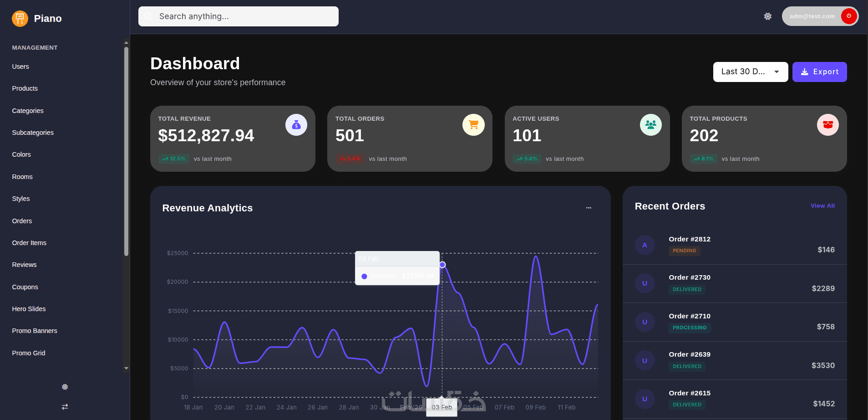The height and width of the screenshot is (420, 868).
Task: Go to Orders in the sidebar
Action: pos(22,221)
